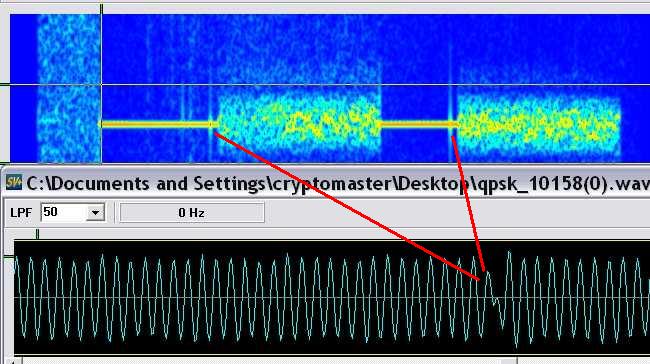Click the marker tick on the waveform ruler

[x=37, y=234]
